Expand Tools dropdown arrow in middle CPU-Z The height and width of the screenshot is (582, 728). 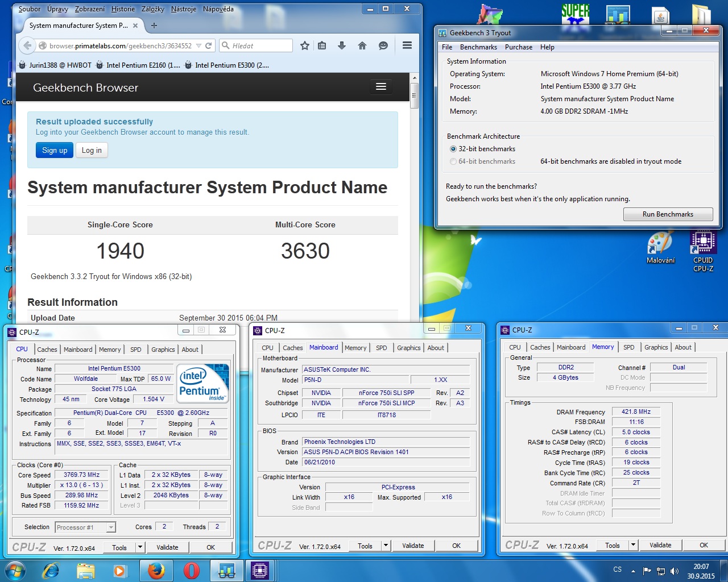(386, 546)
